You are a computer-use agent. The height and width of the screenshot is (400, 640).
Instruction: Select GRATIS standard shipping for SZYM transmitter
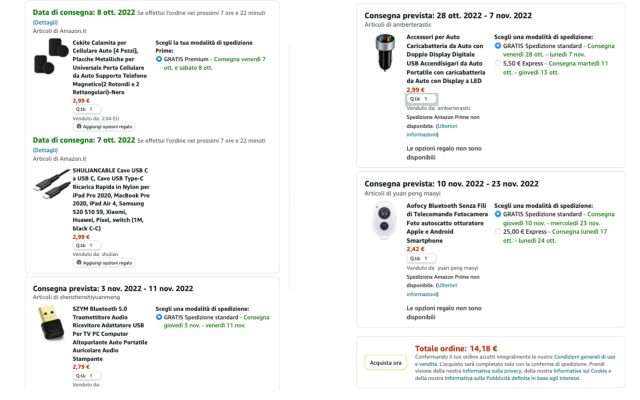[x=159, y=316]
